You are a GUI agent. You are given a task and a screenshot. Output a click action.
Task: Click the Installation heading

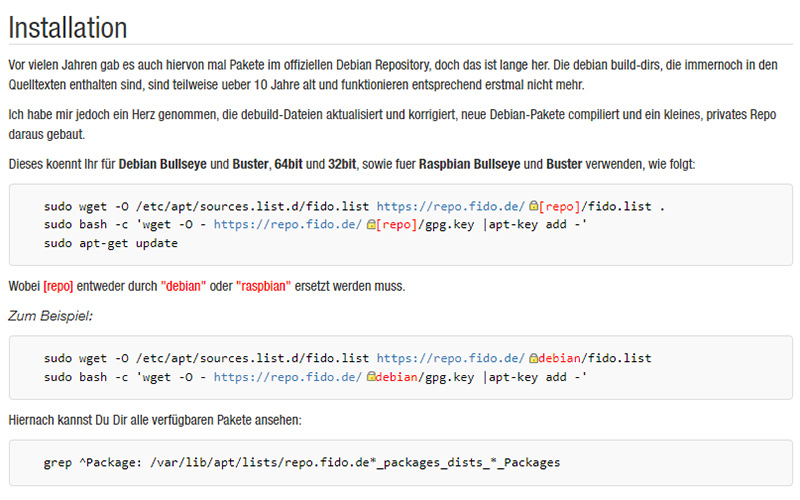click(68, 28)
